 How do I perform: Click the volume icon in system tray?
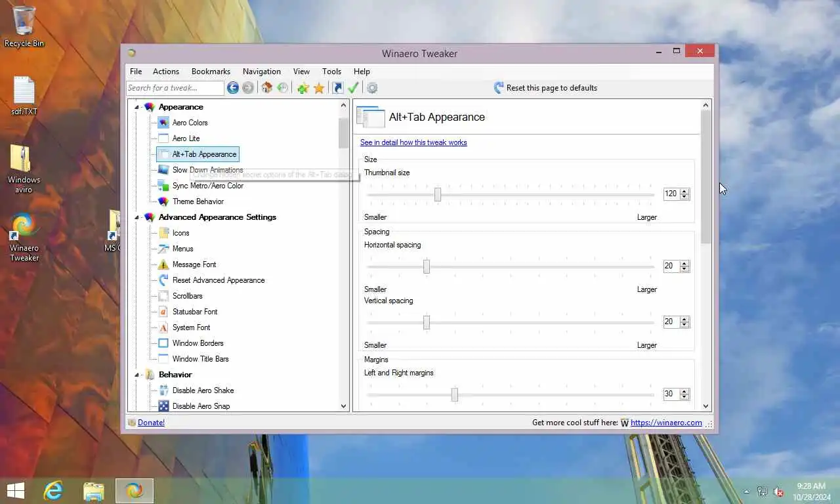tap(778, 492)
